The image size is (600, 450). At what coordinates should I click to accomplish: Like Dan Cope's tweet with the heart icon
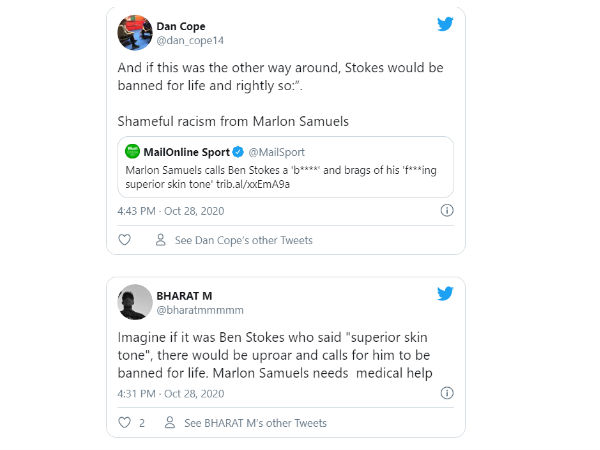125,240
